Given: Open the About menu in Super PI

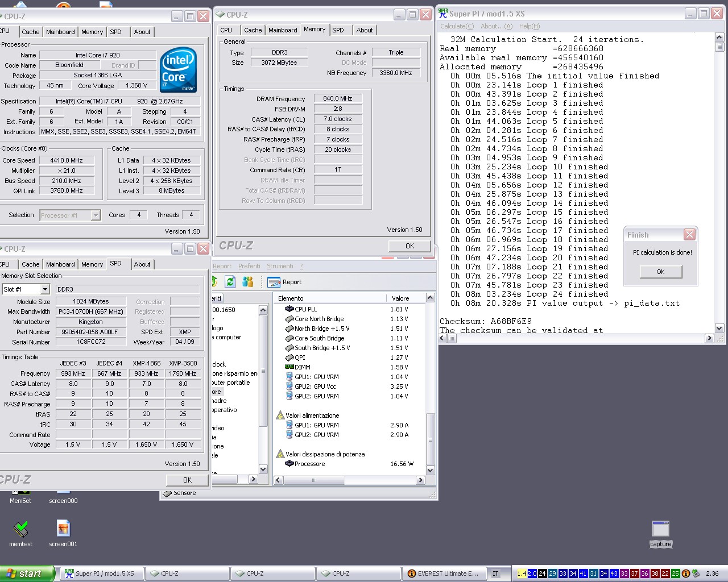Looking at the screenshot, I should point(497,26).
